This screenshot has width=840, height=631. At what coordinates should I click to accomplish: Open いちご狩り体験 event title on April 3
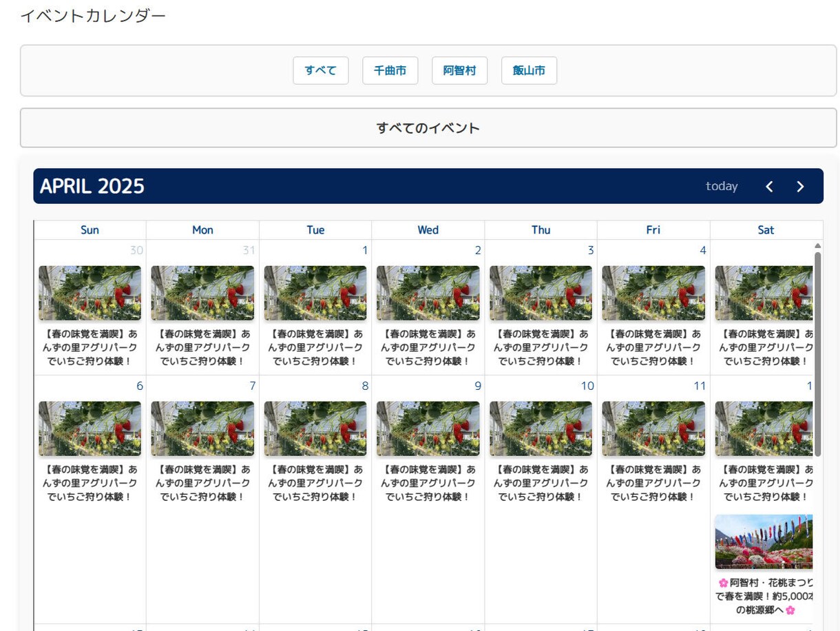(x=540, y=347)
